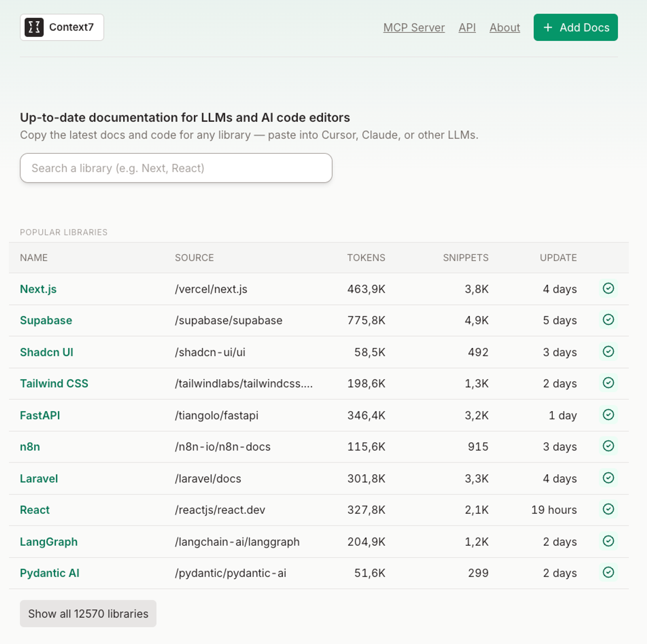Open the Pydantic AI library link
The width and height of the screenshot is (647, 644).
pyautogui.click(x=50, y=573)
